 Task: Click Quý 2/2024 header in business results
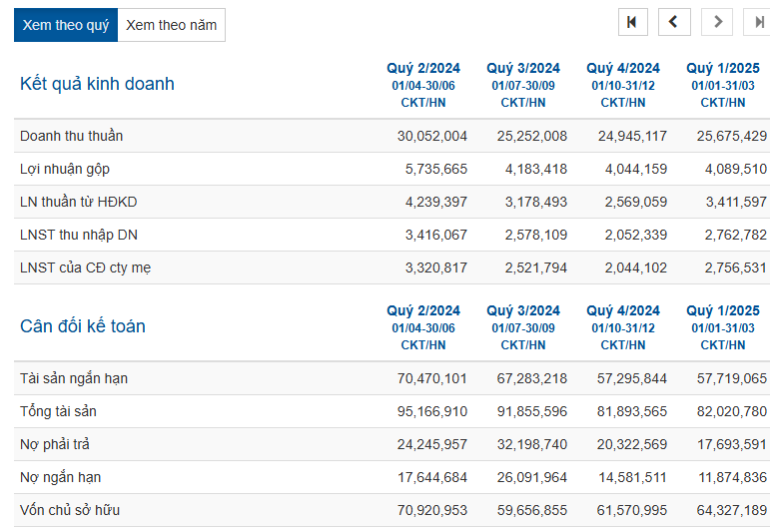[x=423, y=69]
